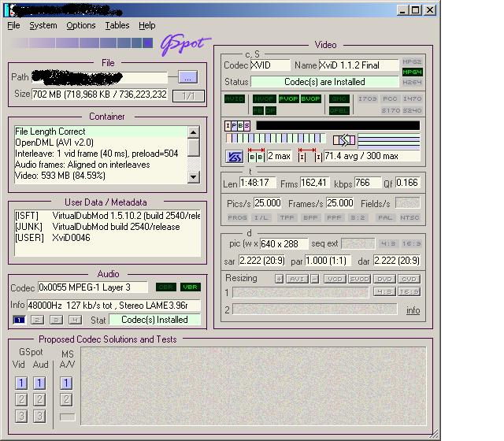Click the black frame analysis progress bar

coord(338,125)
